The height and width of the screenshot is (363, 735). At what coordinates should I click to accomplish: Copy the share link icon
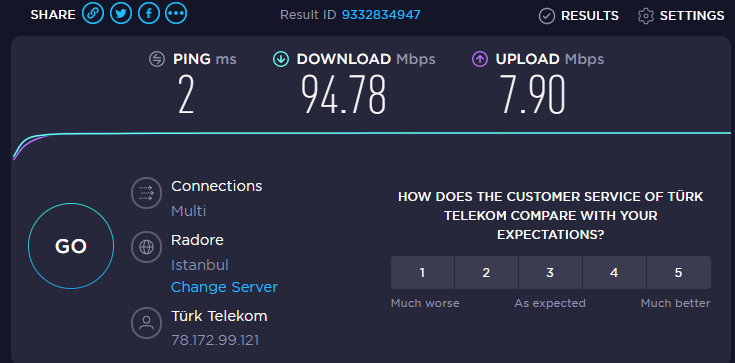coord(93,14)
